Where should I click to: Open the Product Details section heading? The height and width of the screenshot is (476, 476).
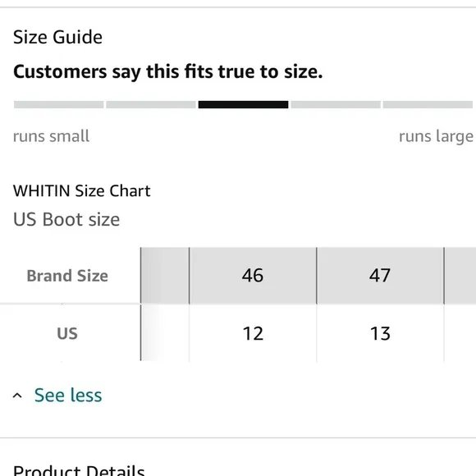tap(79, 470)
